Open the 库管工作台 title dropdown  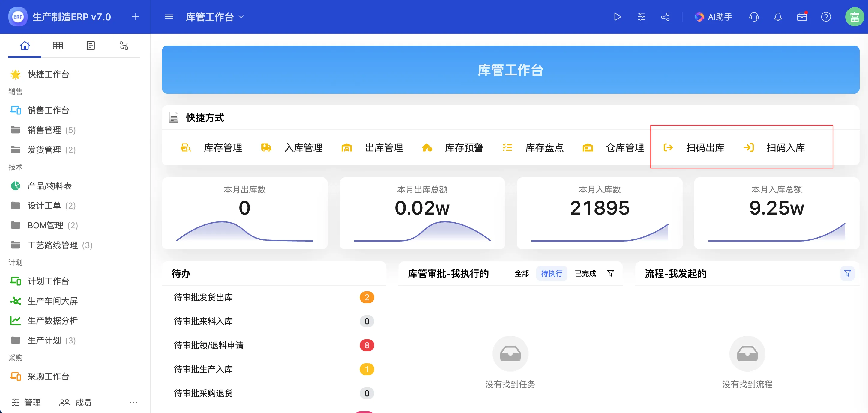(214, 17)
